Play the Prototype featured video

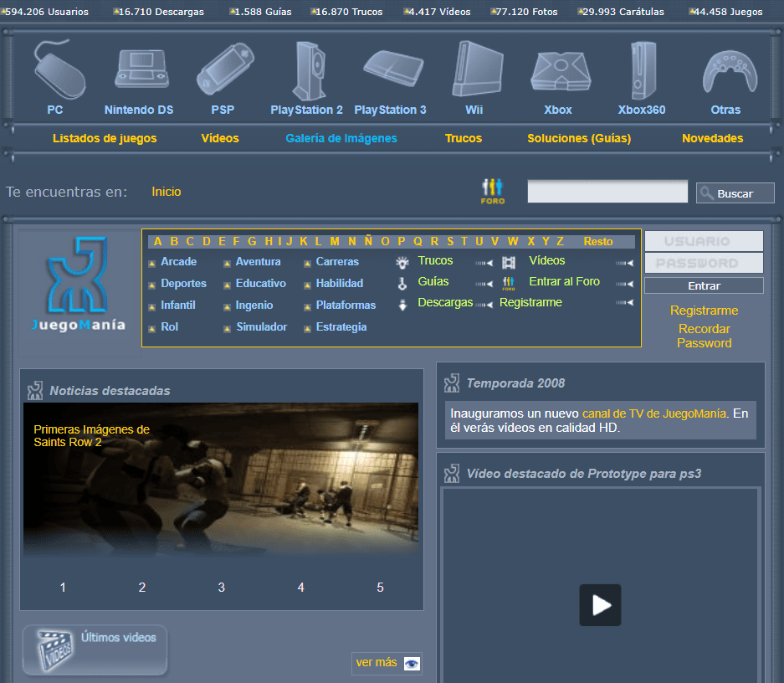[600, 605]
